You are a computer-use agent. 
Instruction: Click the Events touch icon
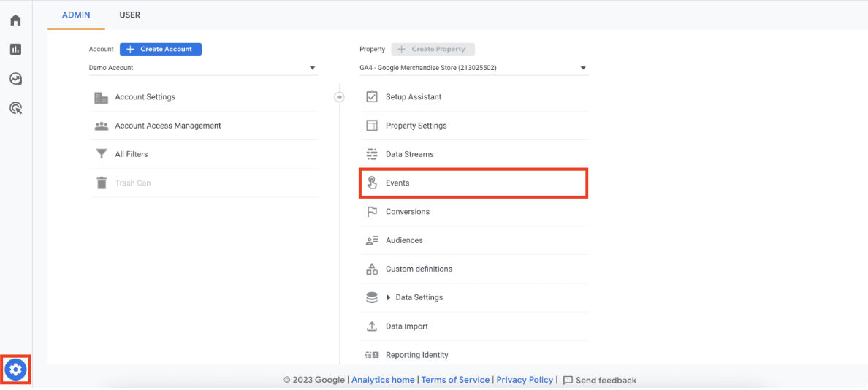372,183
